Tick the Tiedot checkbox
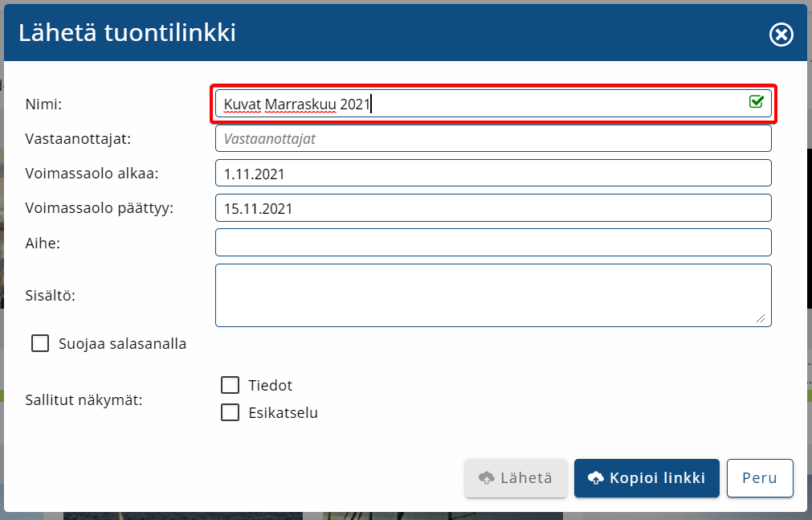The image size is (812, 520). pos(231,386)
